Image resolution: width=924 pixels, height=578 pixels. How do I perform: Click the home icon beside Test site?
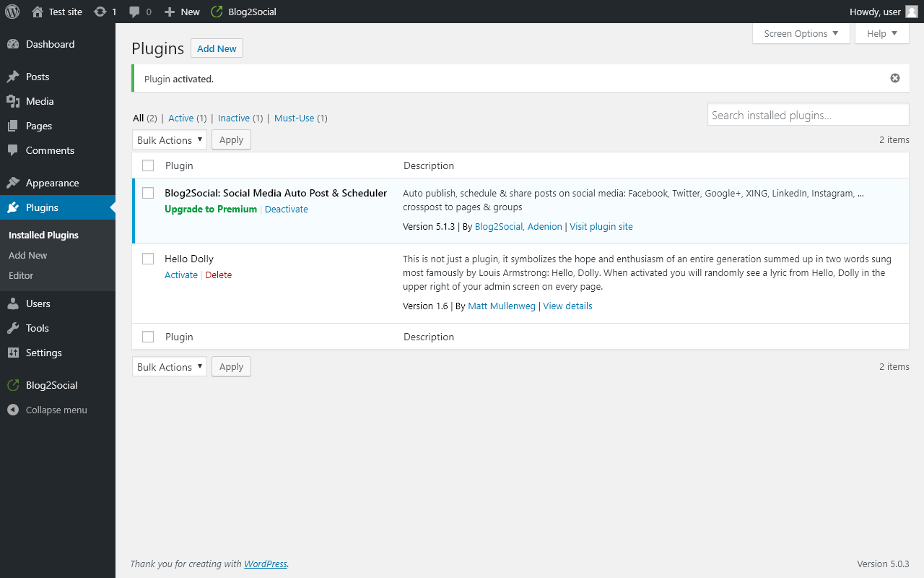point(38,12)
